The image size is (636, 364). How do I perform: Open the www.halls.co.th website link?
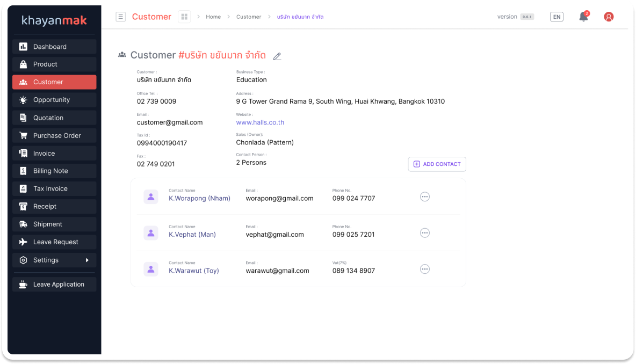[x=260, y=122]
